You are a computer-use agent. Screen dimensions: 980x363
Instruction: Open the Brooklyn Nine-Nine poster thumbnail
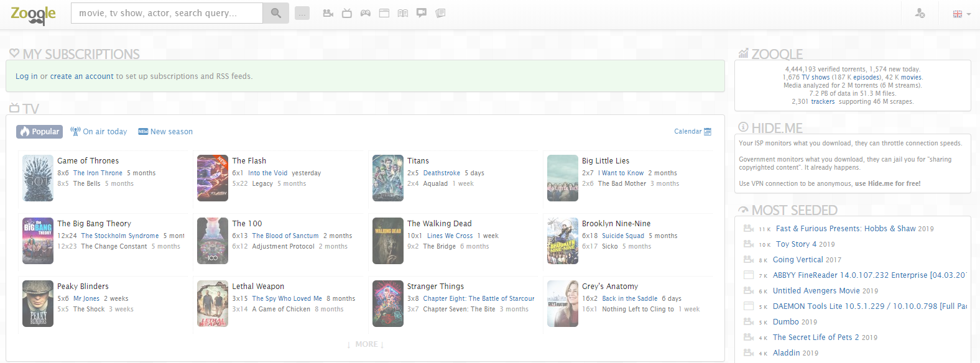click(x=563, y=241)
